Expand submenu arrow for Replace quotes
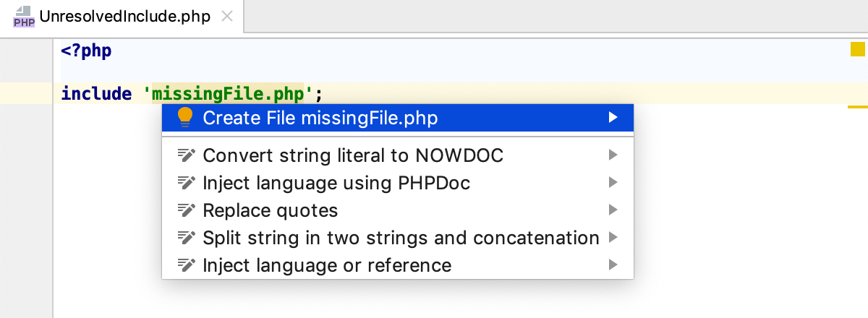 613,210
